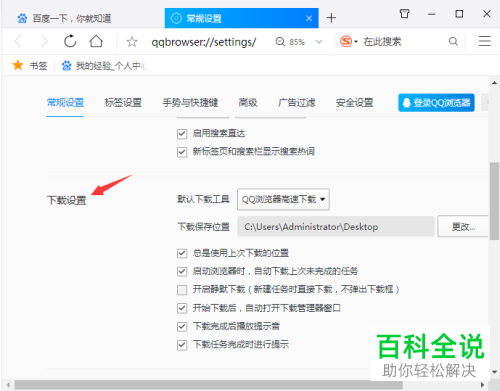
Task: Click the 下载保存位置 label
Action: pos(203,227)
